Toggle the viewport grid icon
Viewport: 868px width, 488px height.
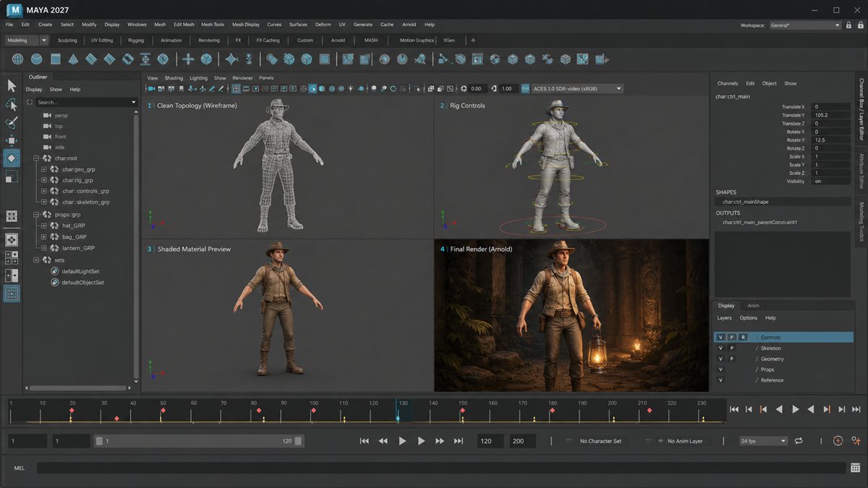[236, 89]
